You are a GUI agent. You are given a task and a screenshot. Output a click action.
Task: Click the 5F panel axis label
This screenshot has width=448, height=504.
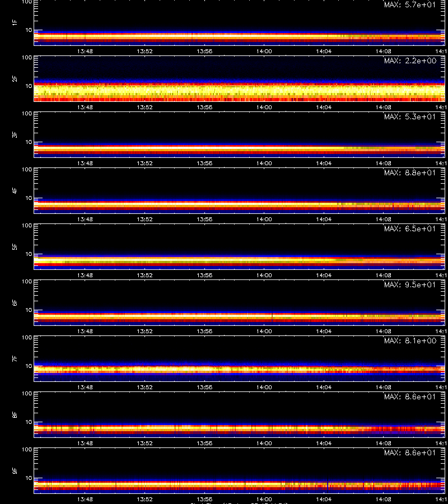pyautogui.click(x=15, y=247)
